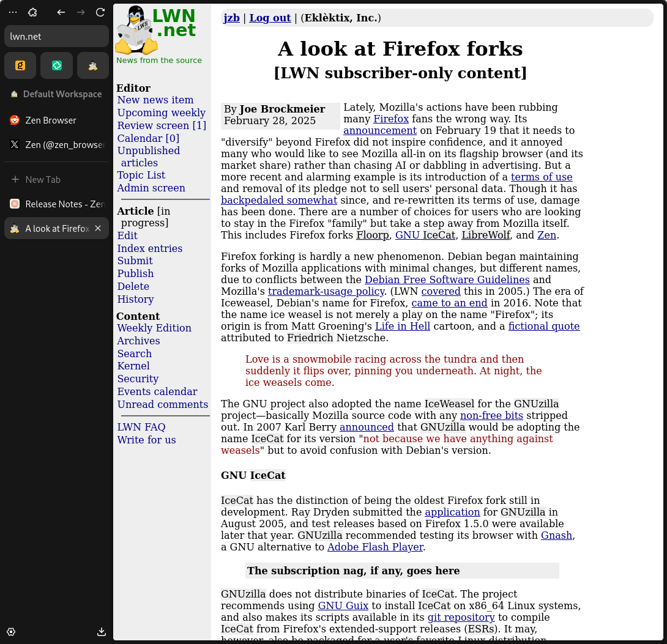Follow the 'terms of use' link
The image size is (667, 644).
click(x=542, y=177)
